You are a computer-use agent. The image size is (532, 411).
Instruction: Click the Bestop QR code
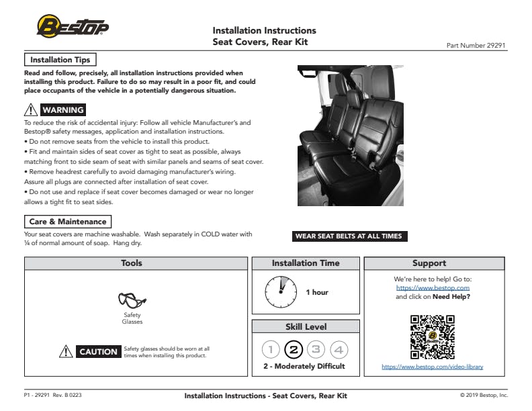tap(433, 337)
